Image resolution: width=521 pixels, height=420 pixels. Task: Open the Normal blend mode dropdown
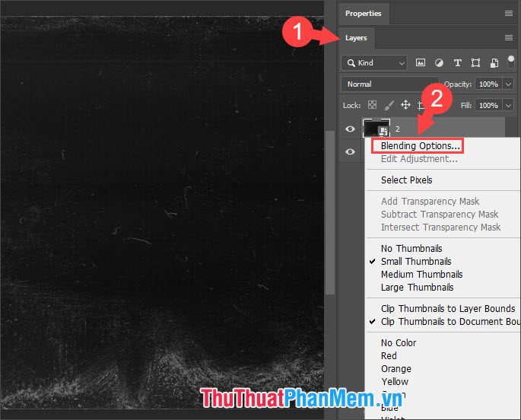(388, 84)
